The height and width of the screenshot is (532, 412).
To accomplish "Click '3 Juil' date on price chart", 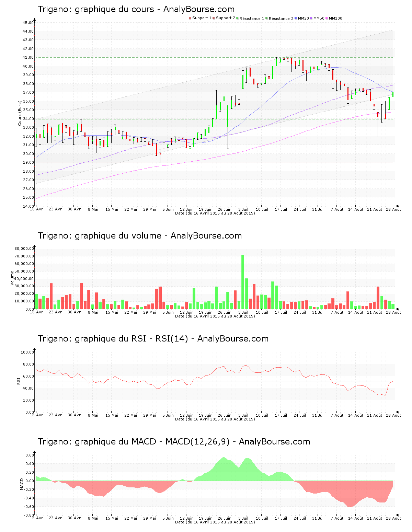I will pos(243,209).
